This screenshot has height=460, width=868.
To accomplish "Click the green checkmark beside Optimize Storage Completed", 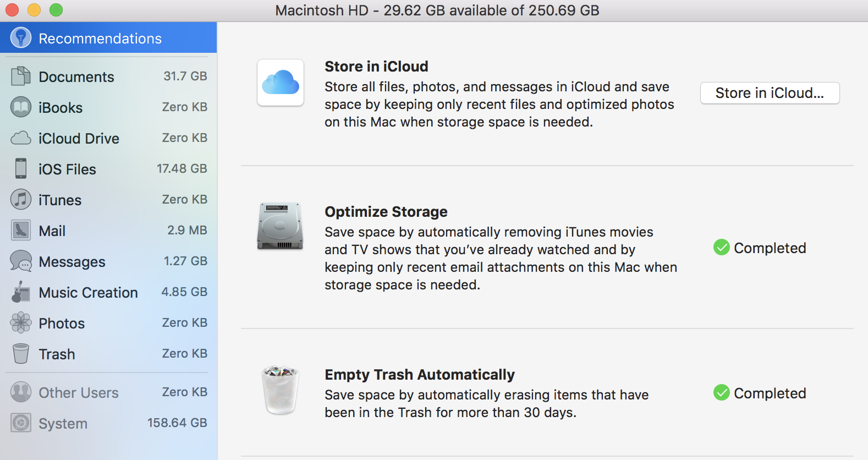I will point(722,248).
